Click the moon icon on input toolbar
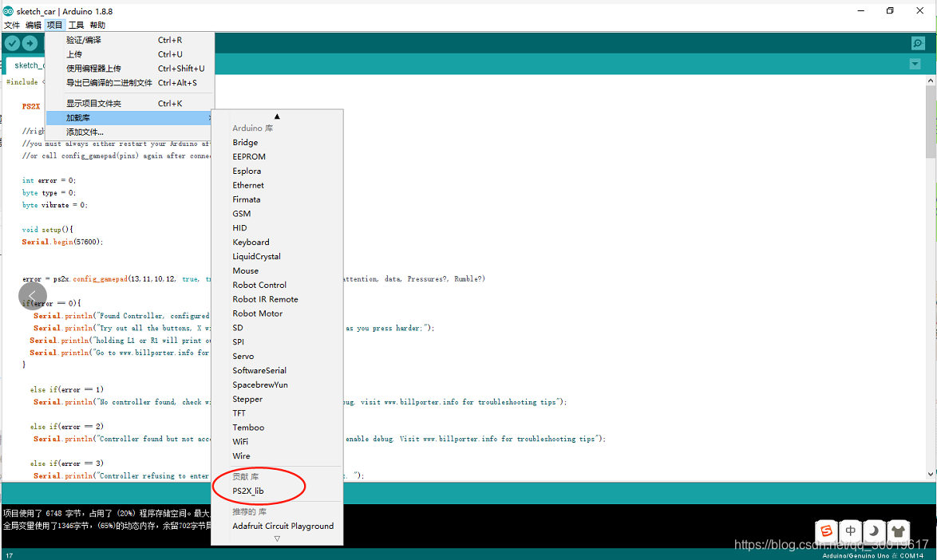The image size is (937, 560). pyautogui.click(x=874, y=530)
